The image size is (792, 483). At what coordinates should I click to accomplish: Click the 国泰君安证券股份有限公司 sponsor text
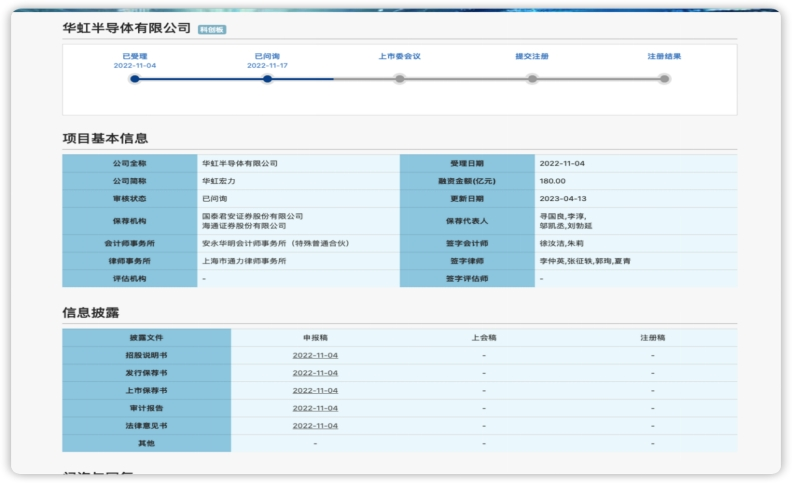[253, 216]
